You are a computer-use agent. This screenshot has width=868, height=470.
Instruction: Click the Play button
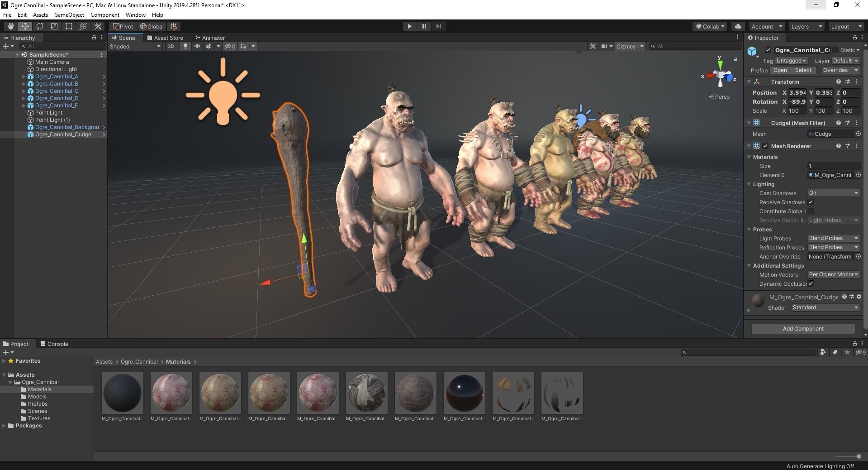pyautogui.click(x=409, y=26)
